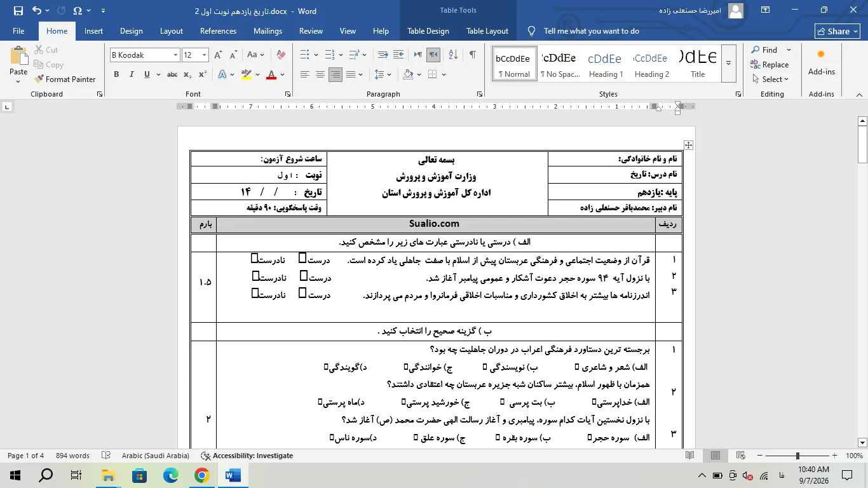Apply superscript formatting
868x488 pixels.
click(203, 74)
